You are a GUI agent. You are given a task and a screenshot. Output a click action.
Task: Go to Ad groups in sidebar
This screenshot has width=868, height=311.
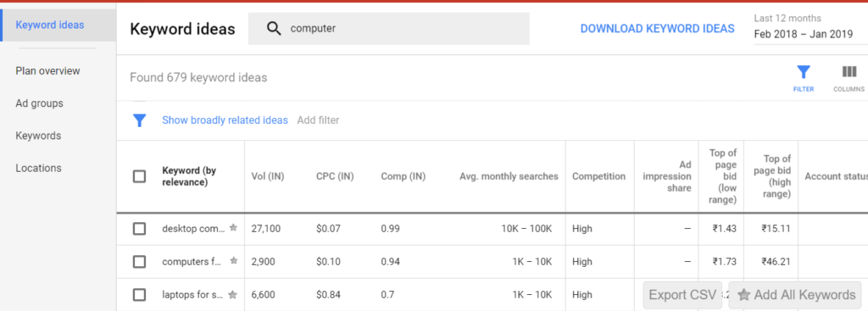click(x=39, y=103)
